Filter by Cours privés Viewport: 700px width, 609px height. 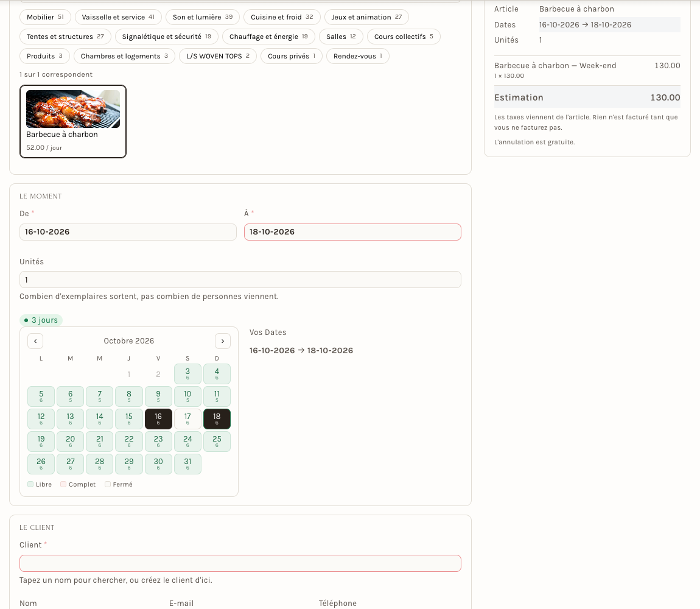click(292, 56)
